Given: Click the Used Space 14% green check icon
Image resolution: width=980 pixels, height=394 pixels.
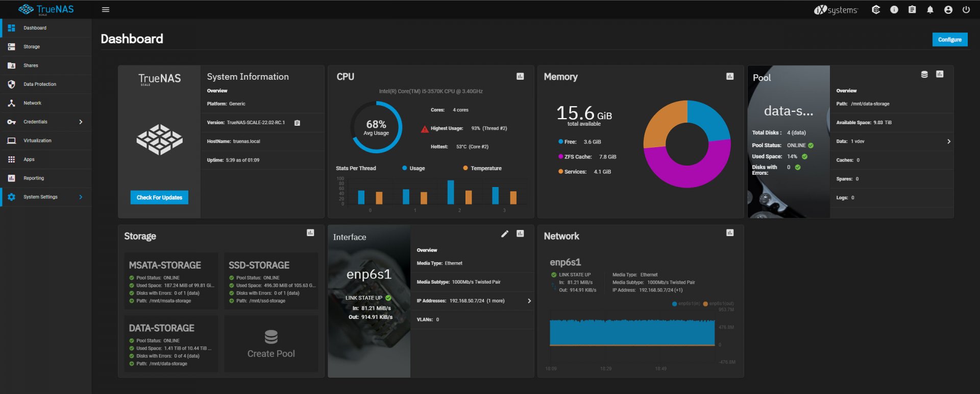Looking at the screenshot, I should (804, 157).
